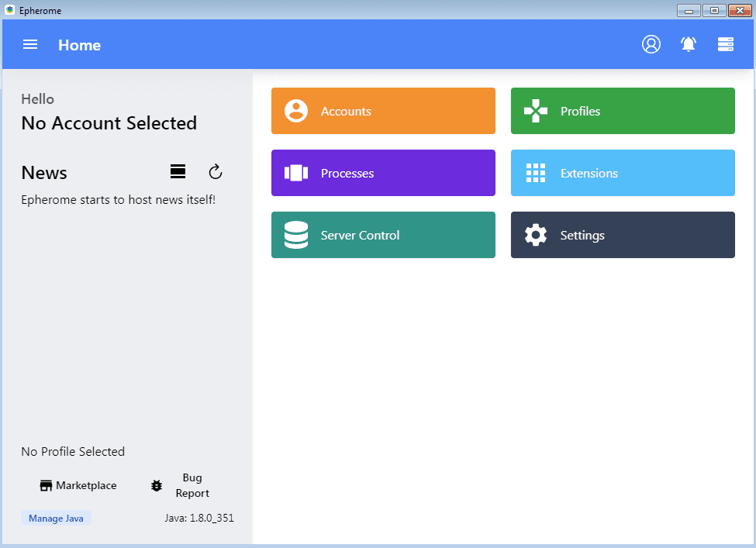Click the Bug Report link text

192,485
